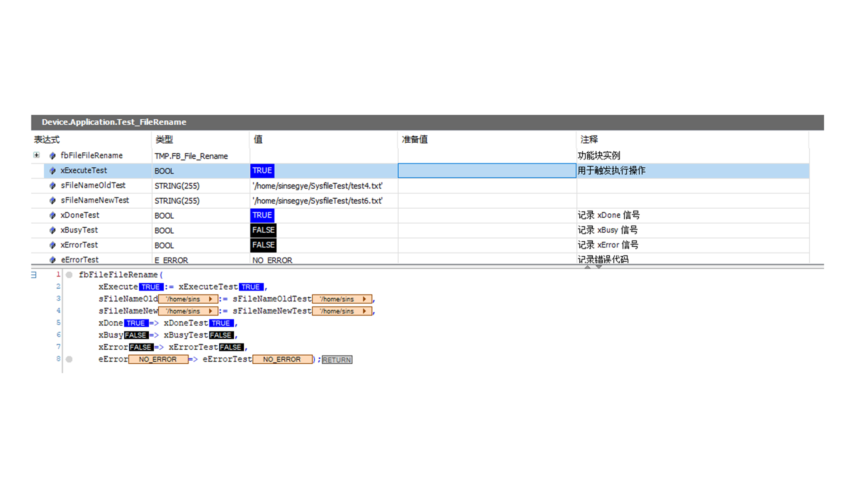868x488 pixels.
Task: Click the NO_ERROR value of eErrorTest in table
Action: [272, 260]
